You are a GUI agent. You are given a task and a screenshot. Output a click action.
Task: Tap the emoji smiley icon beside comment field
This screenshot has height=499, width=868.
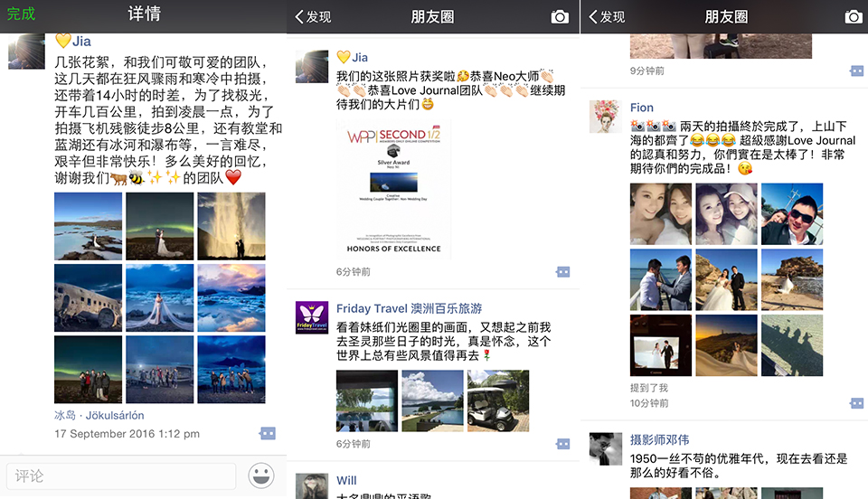[260, 475]
